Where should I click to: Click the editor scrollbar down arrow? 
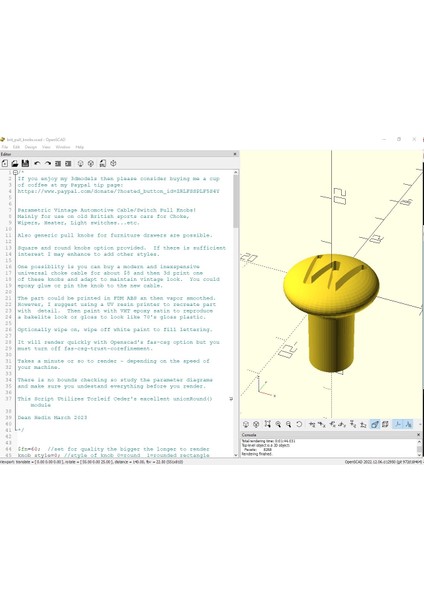coord(236,455)
